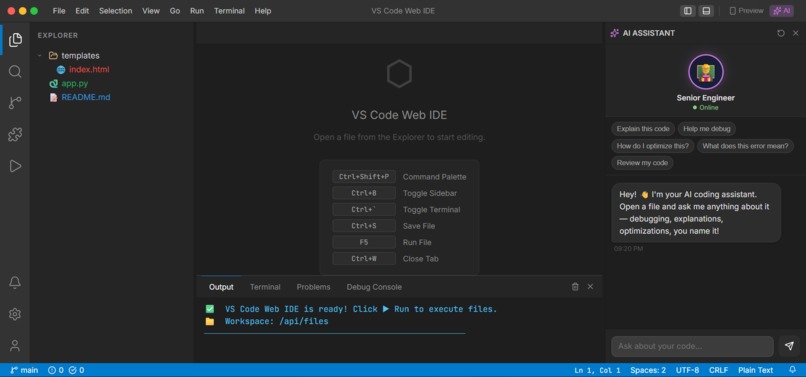Click the templates folder icon
806x377 pixels.
(53, 56)
